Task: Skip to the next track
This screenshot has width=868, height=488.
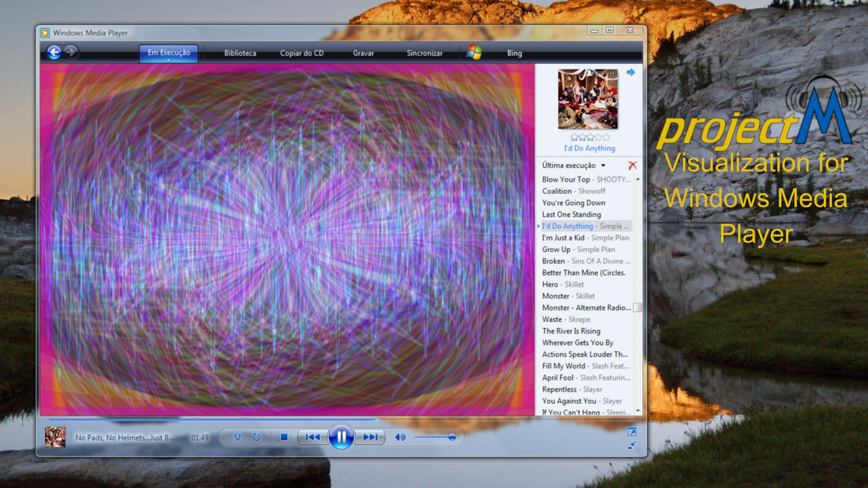Action: tap(370, 437)
